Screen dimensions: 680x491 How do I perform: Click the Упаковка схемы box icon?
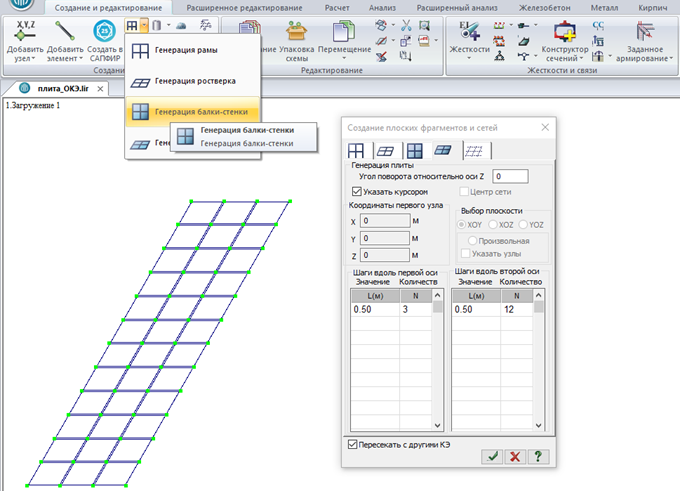(297, 32)
